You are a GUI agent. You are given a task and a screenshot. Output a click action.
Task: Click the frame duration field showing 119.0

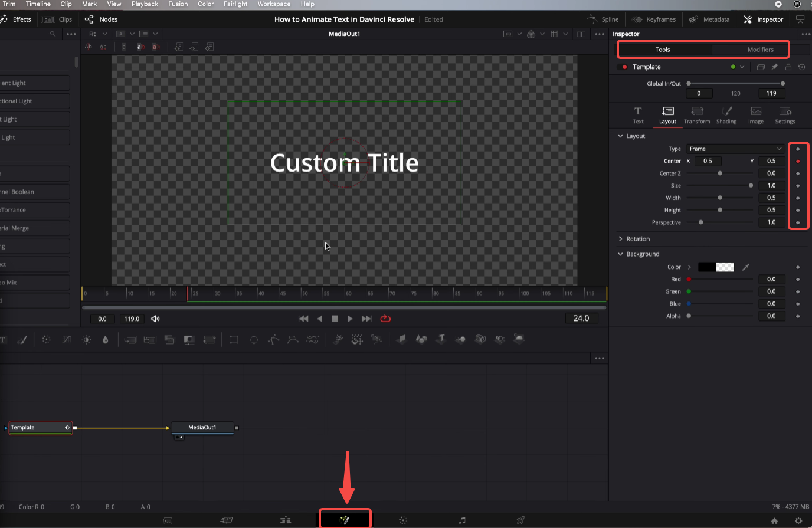(x=131, y=318)
